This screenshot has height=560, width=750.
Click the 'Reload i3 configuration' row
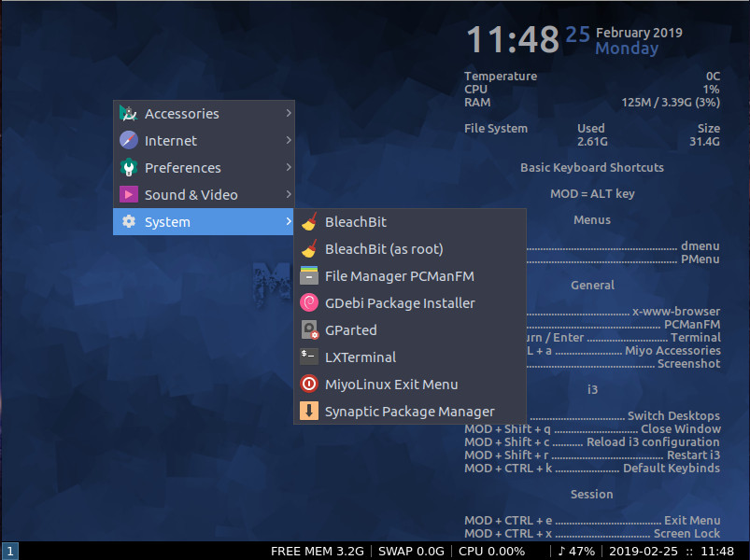592,442
